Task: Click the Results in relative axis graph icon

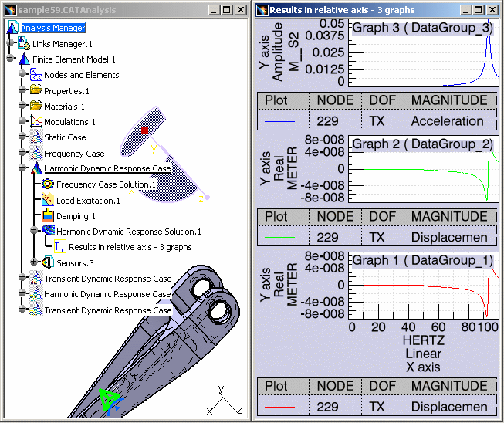Action: point(60,246)
